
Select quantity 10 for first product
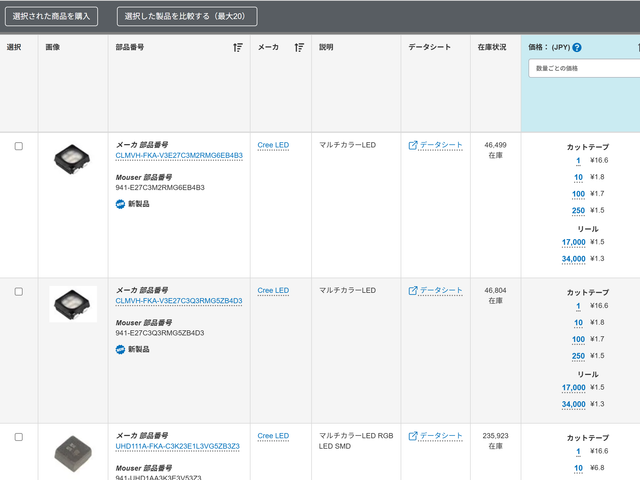(578, 177)
